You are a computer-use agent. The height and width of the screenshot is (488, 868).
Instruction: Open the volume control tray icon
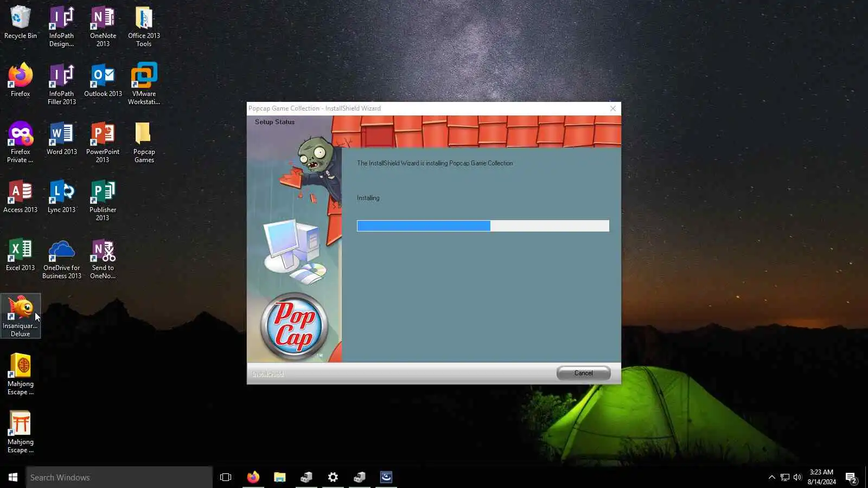(x=797, y=477)
